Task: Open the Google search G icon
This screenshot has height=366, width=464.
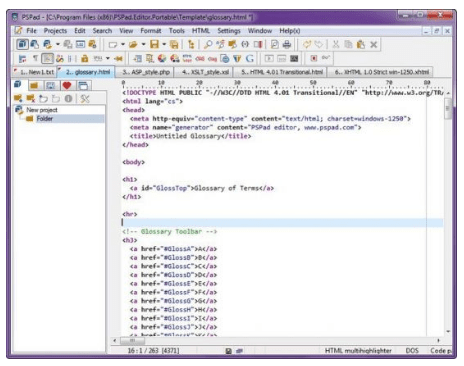Action: click(x=249, y=59)
